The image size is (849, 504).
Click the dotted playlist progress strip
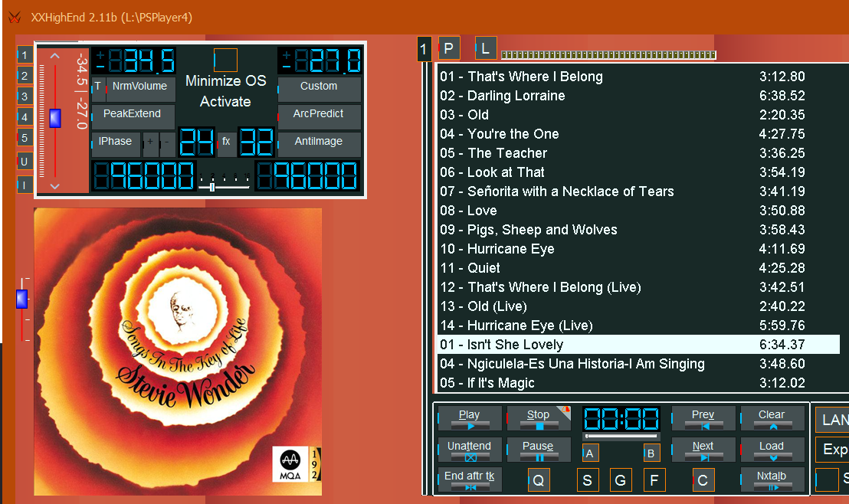pyautogui.click(x=608, y=54)
